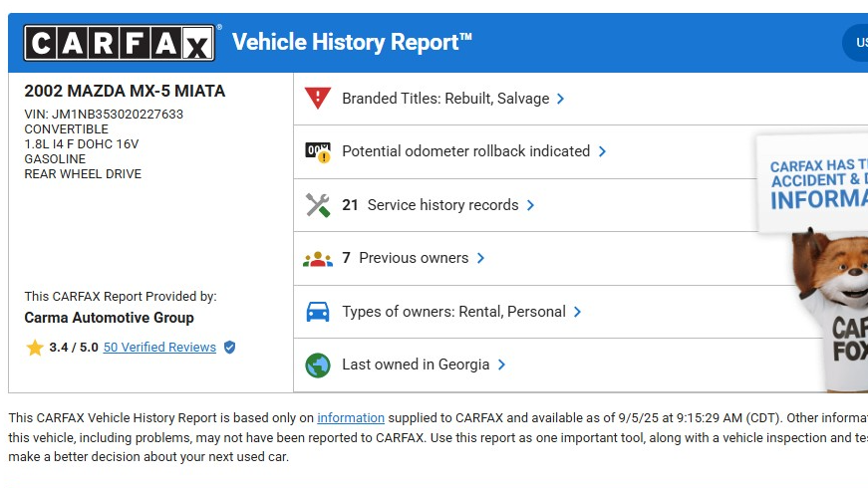Expand Last owned in Georgia chevron
The image size is (868, 488).
[x=501, y=365]
